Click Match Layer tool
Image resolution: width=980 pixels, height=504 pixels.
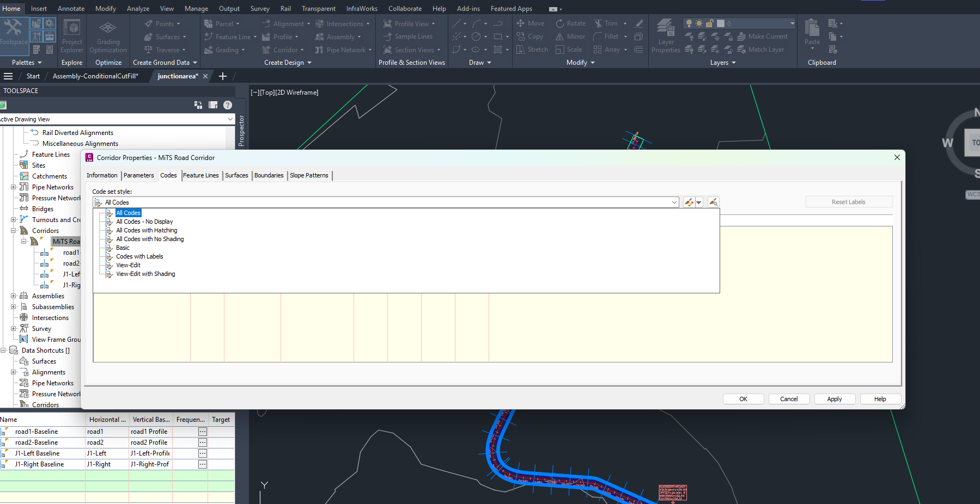tap(761, 50)
